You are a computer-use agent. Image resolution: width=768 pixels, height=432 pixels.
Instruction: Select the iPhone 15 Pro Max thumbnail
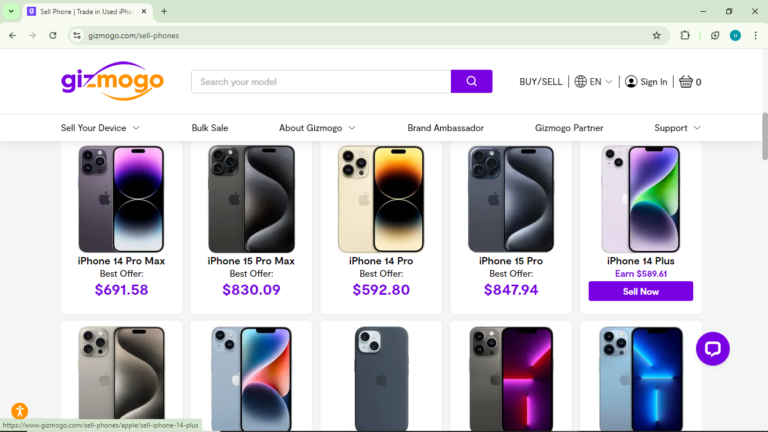251,199
